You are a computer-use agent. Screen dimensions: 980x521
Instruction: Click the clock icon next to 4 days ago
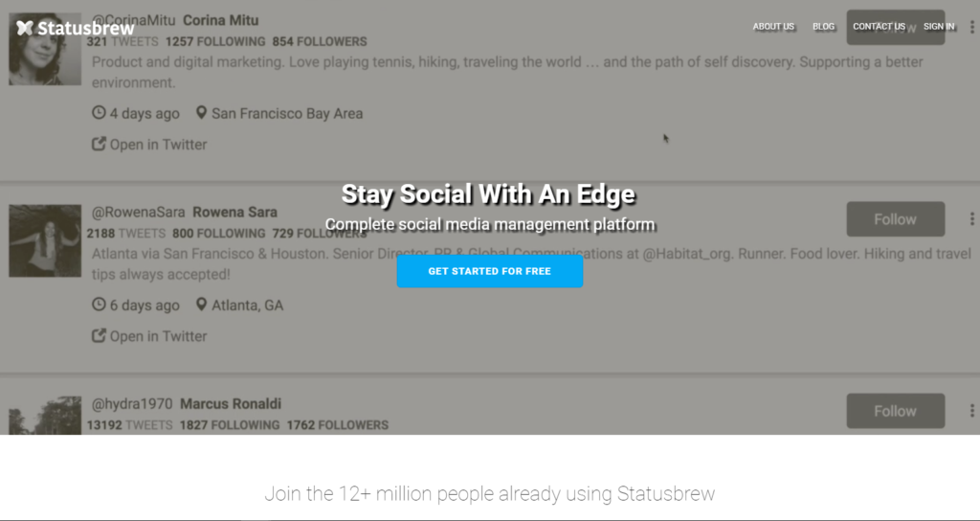pos(99,113)
